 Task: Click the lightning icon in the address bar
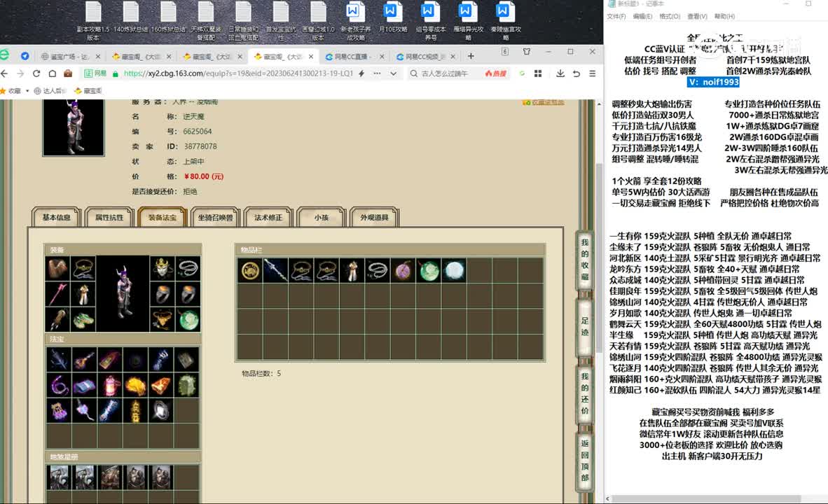tap(361, 73)
